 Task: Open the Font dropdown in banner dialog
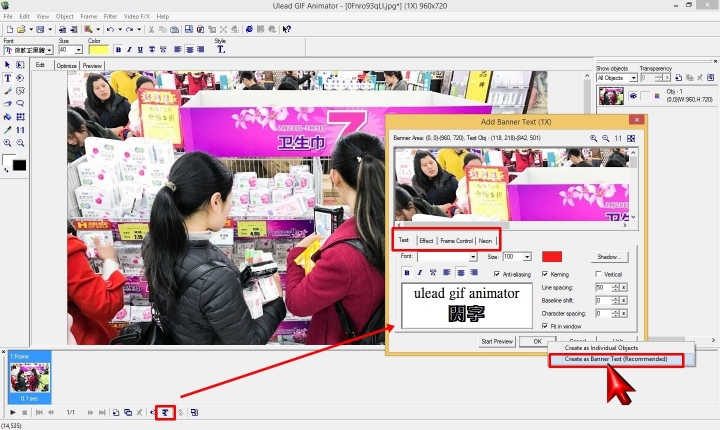tap(473, 257)
